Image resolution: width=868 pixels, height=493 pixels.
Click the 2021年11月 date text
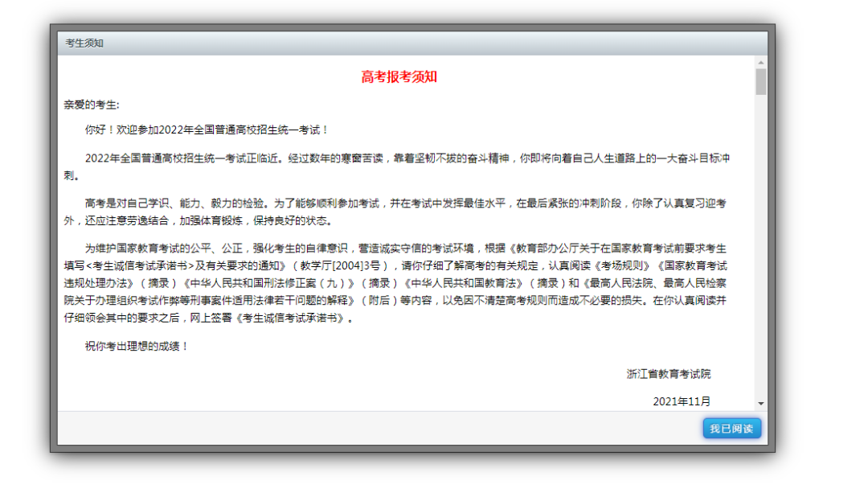[x=681, y=401]
